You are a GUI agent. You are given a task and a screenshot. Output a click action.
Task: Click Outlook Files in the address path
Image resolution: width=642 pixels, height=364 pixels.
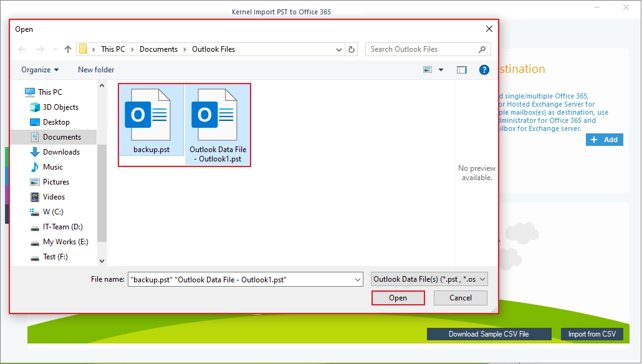tap(213, 49)
